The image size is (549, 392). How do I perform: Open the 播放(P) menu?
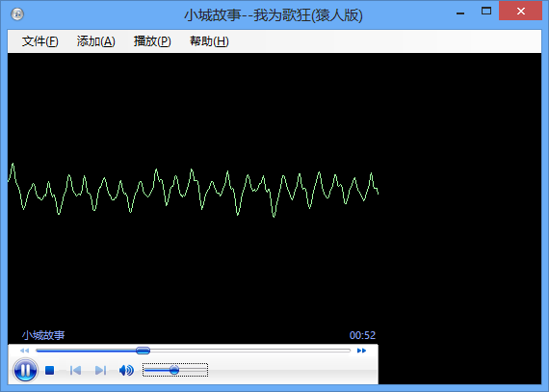(152, 41)
